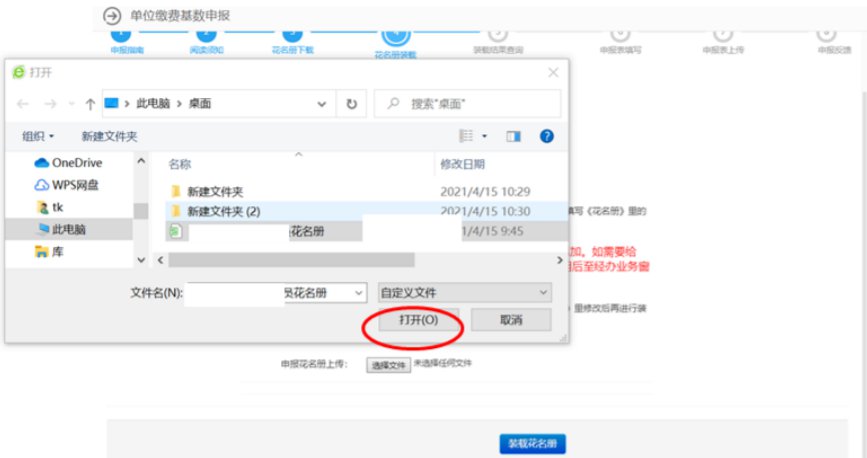Click the 2021/4/15 10:29 date cell
The width and height of the screenshot is (867, 458).
click(485, 191)
